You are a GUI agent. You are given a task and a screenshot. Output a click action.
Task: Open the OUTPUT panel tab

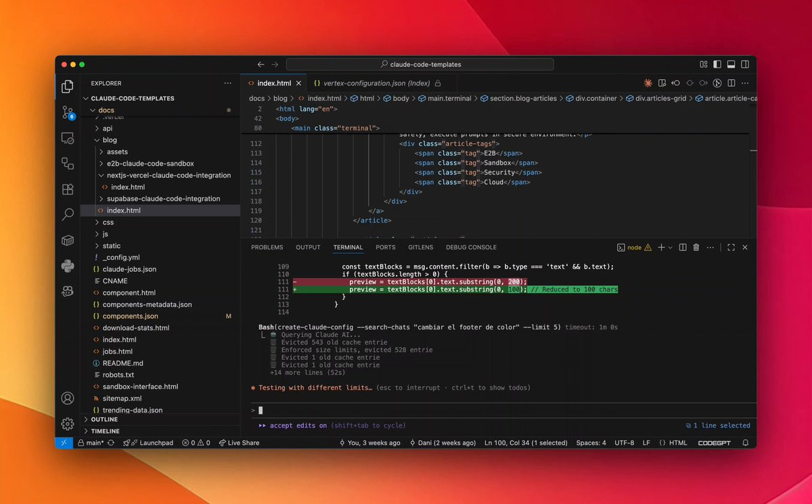coord(308,248)
